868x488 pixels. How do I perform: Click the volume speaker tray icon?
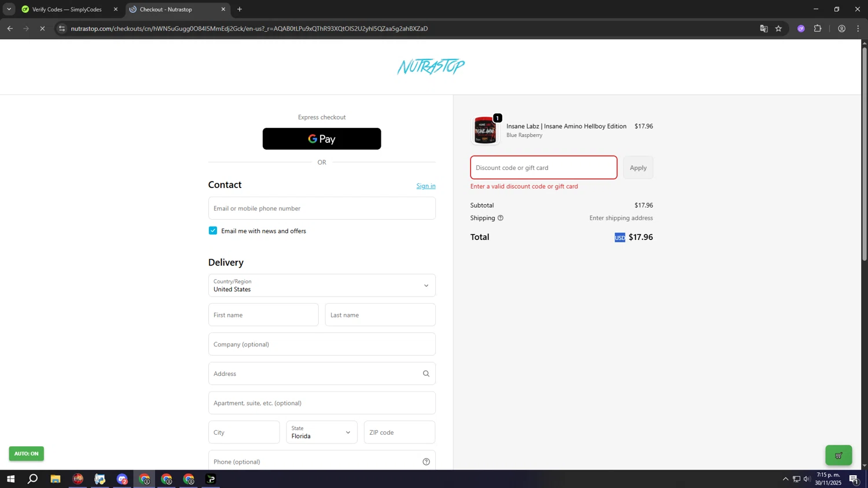coord(807,479)
